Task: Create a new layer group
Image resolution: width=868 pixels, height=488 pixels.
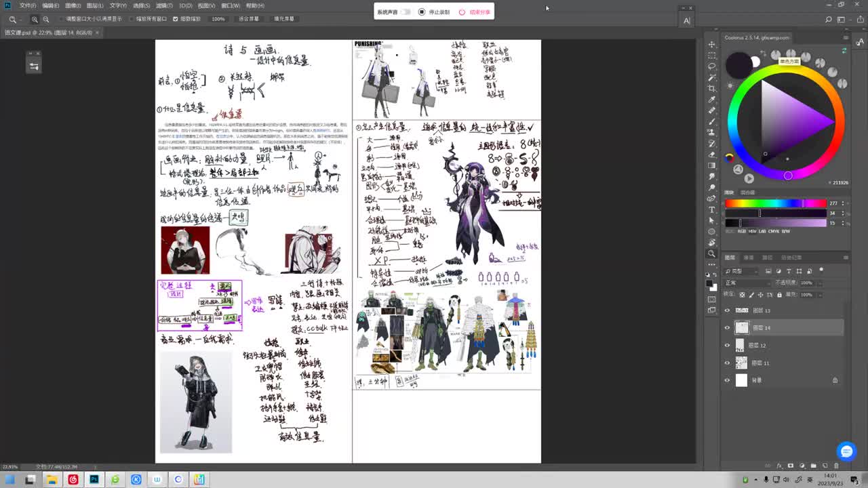Action: pyautogui.click(x=814, y=466)
